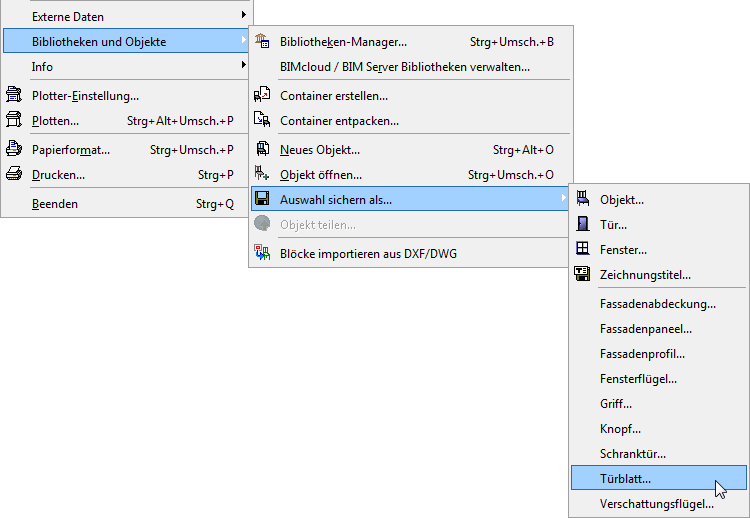This screenshot has width=750, height=518.
Task: Expand the Externe Daten submenu arrow
Action: (x=243, y=16)
